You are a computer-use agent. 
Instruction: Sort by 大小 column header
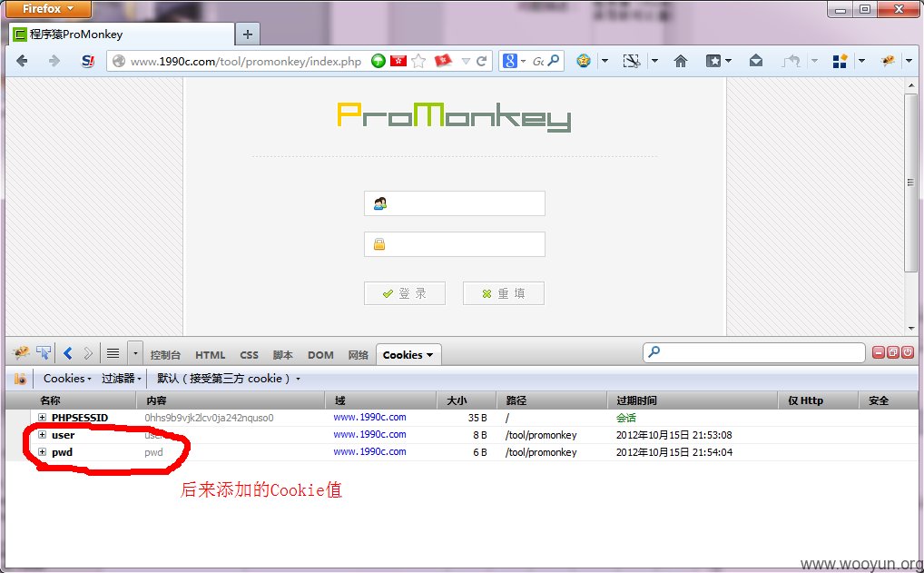(467, 400)
